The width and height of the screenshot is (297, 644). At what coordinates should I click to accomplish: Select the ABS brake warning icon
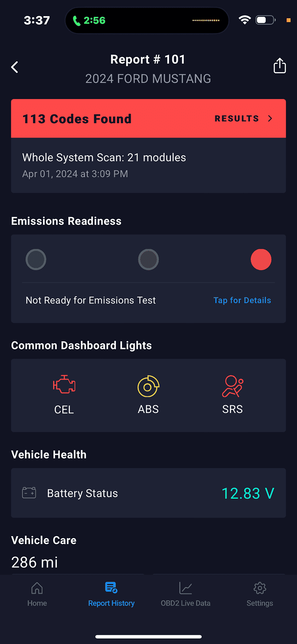148,386
